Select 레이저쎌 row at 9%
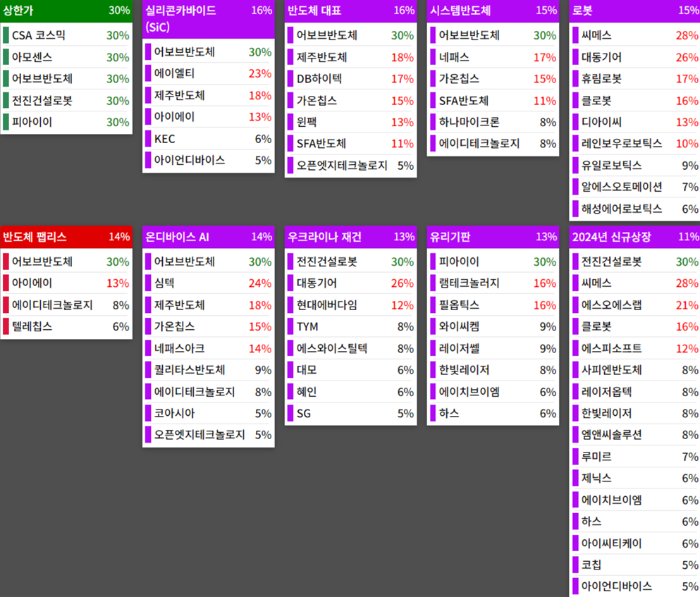The width and height of the screenshot is (700, 597). click(493, 348)
